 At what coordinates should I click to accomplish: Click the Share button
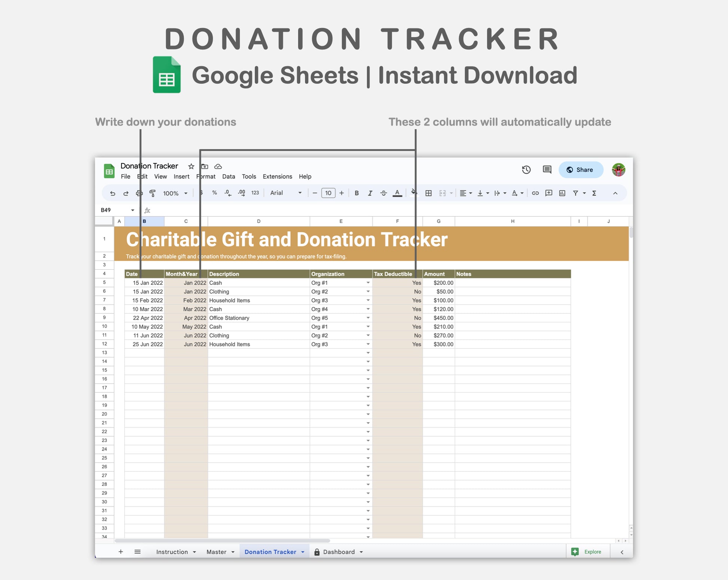point(581,170)
